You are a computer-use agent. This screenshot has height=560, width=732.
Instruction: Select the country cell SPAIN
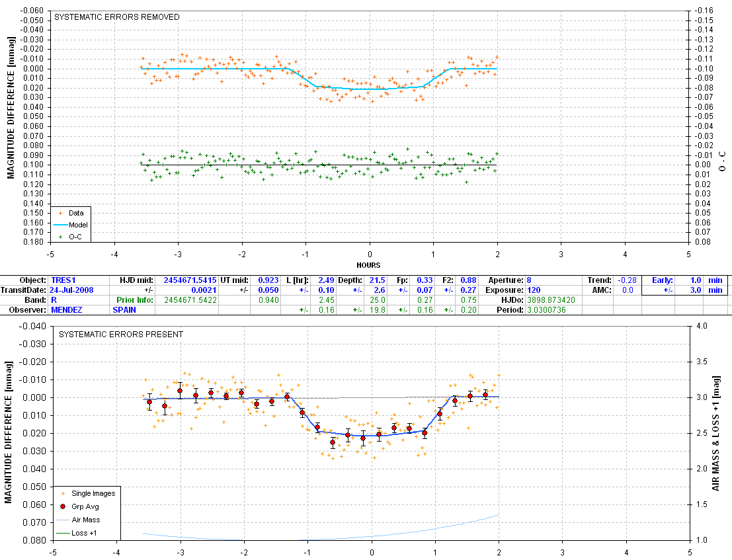(124, 309)
